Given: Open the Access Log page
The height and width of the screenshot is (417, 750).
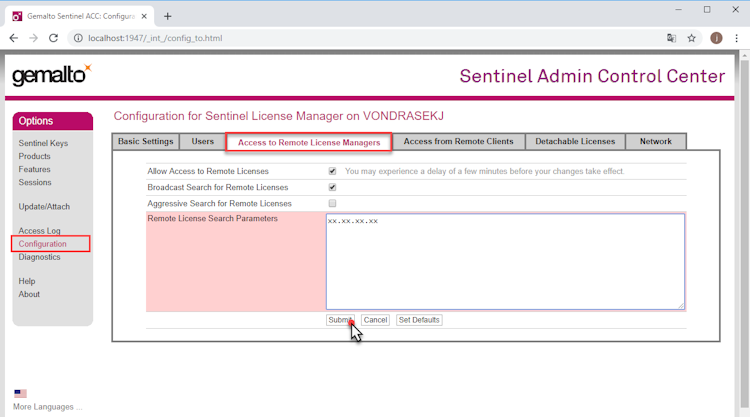Looking at the screenshot, I should tap(39, 230).
